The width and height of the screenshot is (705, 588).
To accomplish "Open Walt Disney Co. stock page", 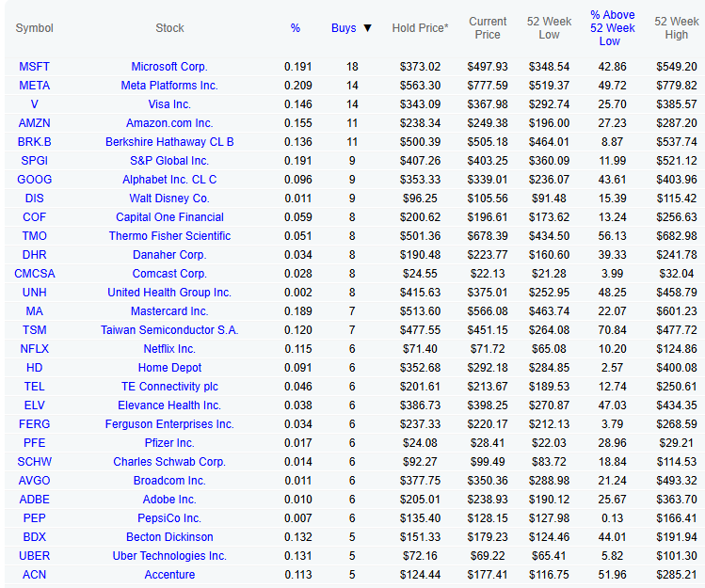I will 169,199.
